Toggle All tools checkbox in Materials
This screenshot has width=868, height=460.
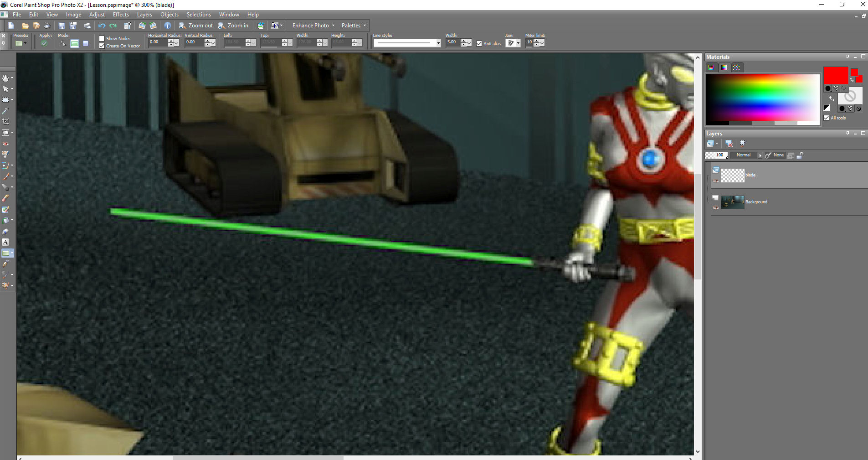click(827, 118)
